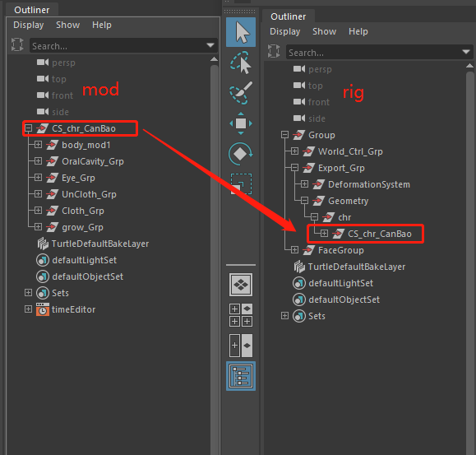The height and width of the screenshot is (455, 476).
Task: Pick the Rotate tool
Action: point(241,154)
